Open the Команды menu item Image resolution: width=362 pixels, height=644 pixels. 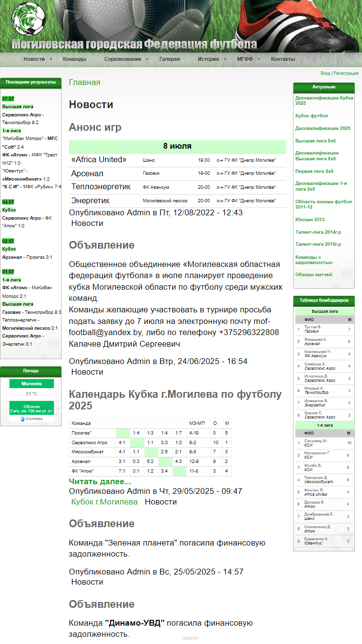[x=75, y=59]
